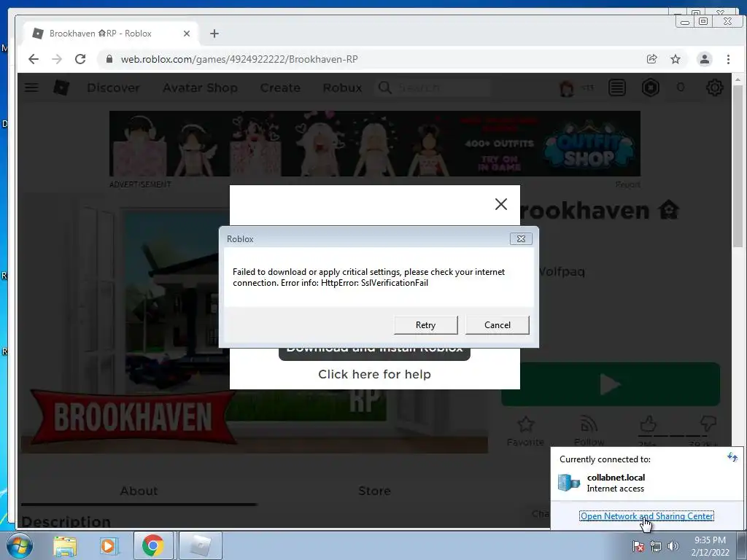Click the Roblox search field

coord(433,87)
